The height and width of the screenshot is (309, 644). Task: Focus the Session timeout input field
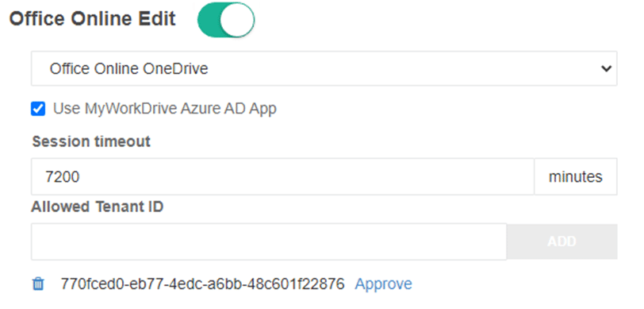click(x=282, y=176)
